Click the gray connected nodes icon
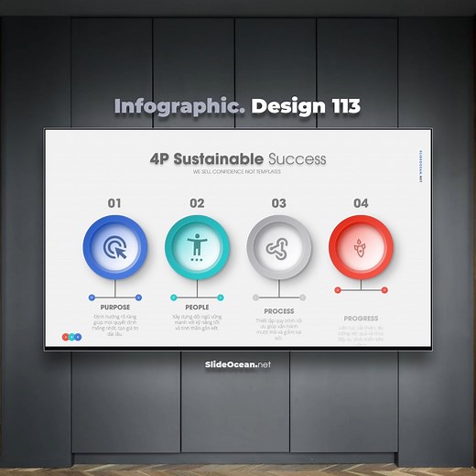Viewport: 476px width, 476px height. click(x=277, y=249)
